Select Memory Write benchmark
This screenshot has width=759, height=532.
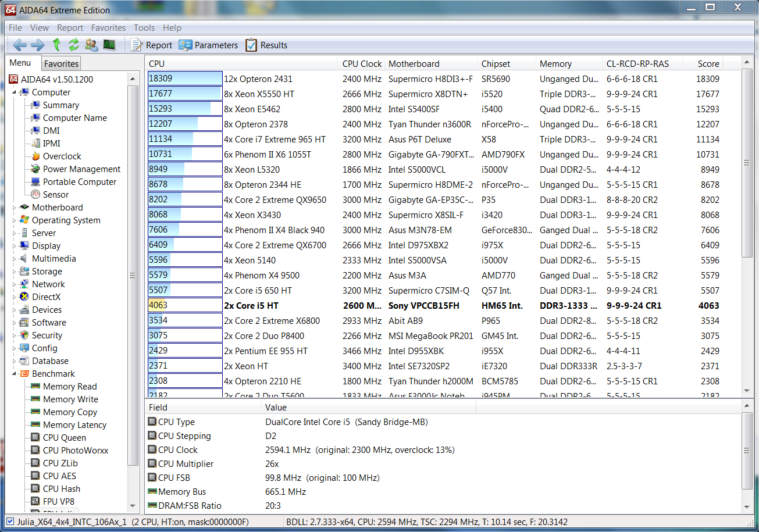click(70, 399)
